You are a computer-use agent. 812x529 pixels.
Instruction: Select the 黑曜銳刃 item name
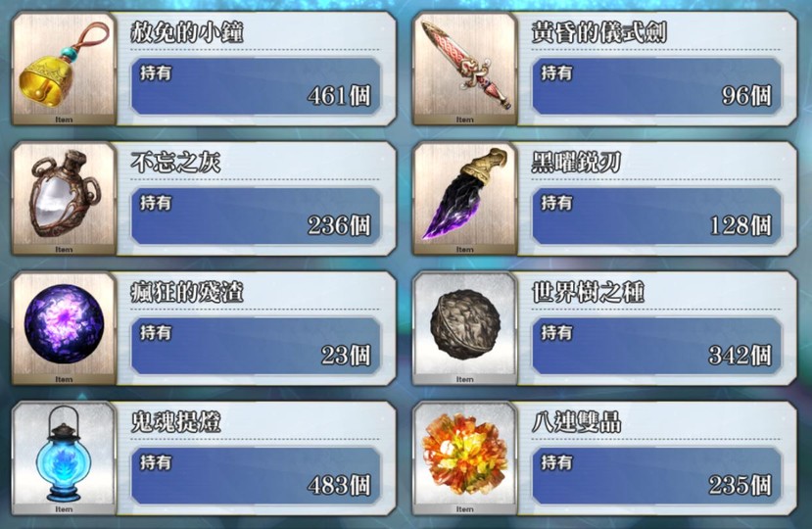(576, 163)
